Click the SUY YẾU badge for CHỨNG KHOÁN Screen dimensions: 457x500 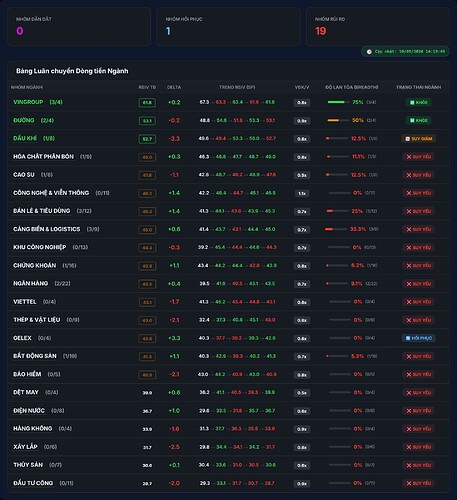tap(419, 266)
